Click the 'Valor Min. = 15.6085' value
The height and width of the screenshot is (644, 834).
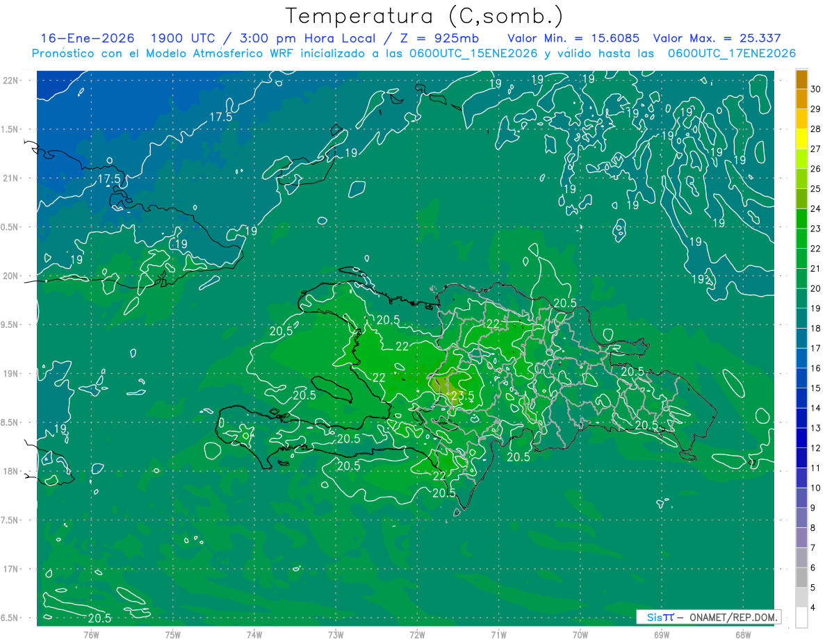click(x=573, y=38)
